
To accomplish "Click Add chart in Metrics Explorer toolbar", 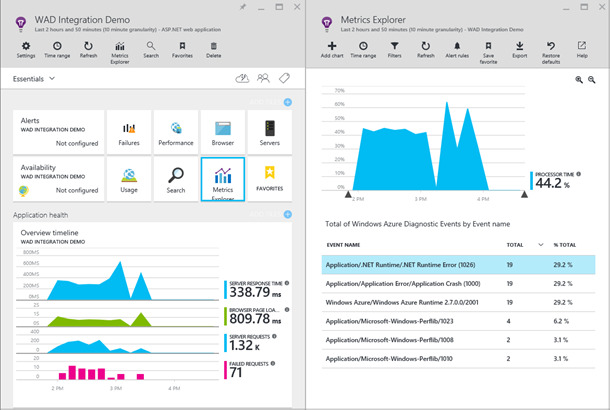I will (x=331, y=50).
